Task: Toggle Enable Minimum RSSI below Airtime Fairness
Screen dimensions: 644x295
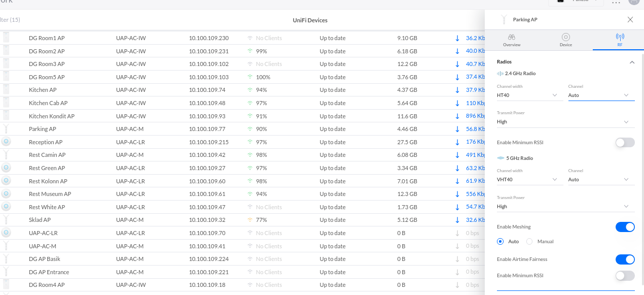Action: point(625,276)
